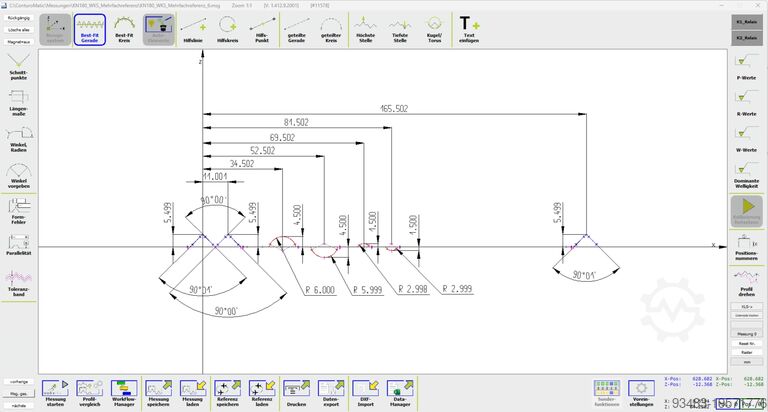Insert text with Text einfügen

[468, 28]
